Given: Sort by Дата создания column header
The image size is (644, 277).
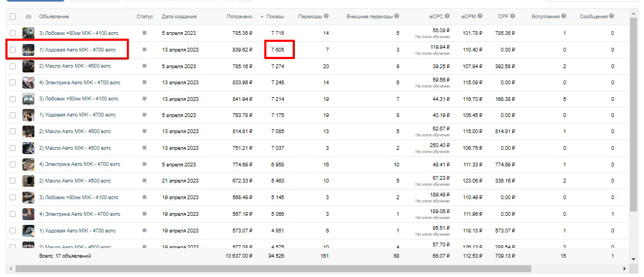Looking at the screenshot, I should [179, 17].
